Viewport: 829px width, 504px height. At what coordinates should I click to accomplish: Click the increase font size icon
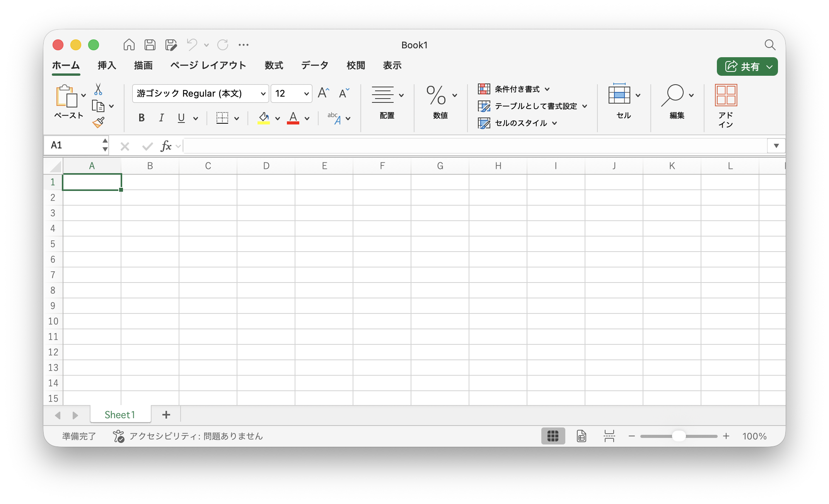[323, 93]
